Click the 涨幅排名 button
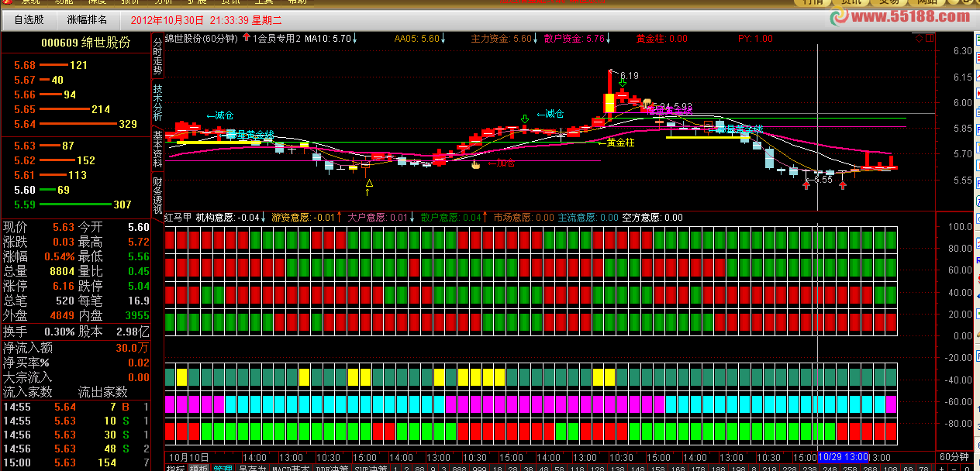980x471 pixels. coord(88,19)
